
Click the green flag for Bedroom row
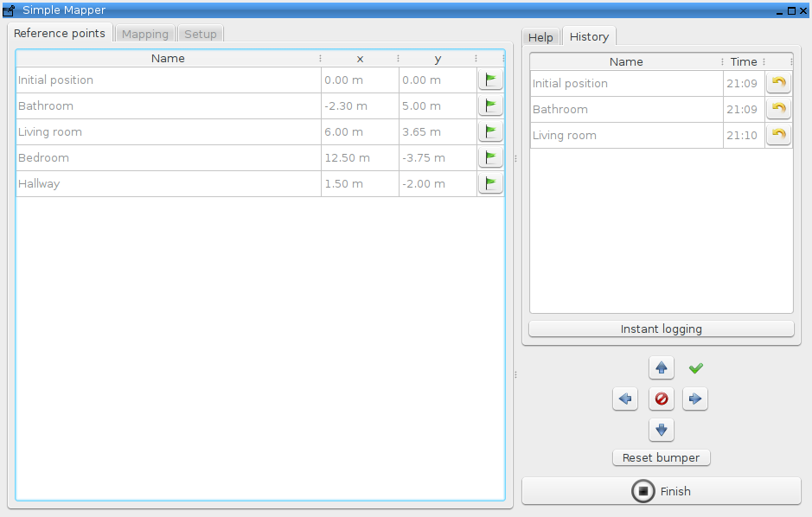coord(490,157)
